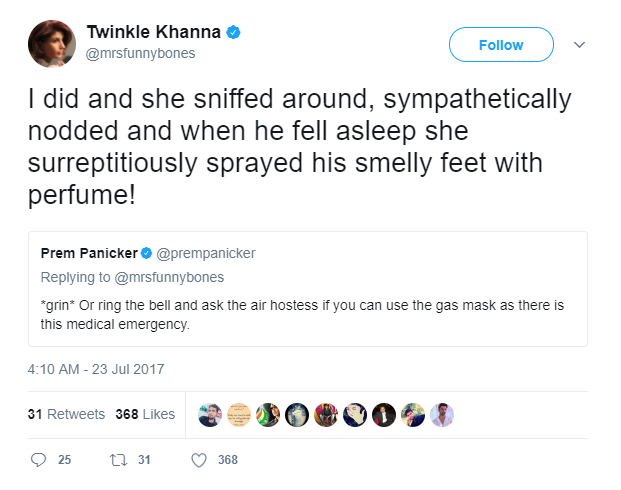Click Prem Panicker's verified badge
The image size is (621, 490).
(146, 254)
